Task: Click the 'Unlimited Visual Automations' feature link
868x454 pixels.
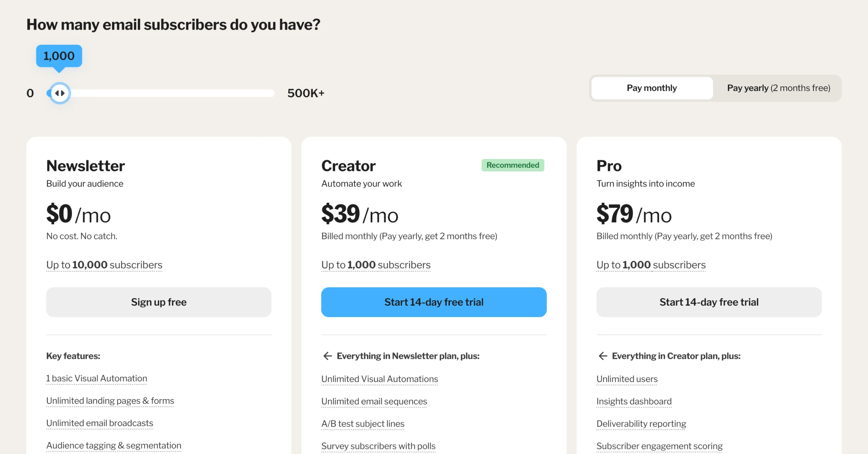Action: [379, 379]
